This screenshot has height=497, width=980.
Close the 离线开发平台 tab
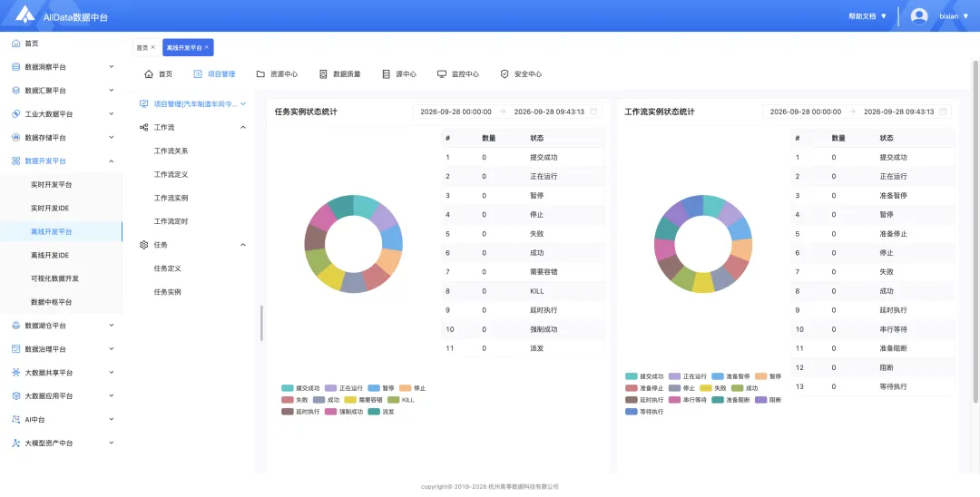coord(207,47)
